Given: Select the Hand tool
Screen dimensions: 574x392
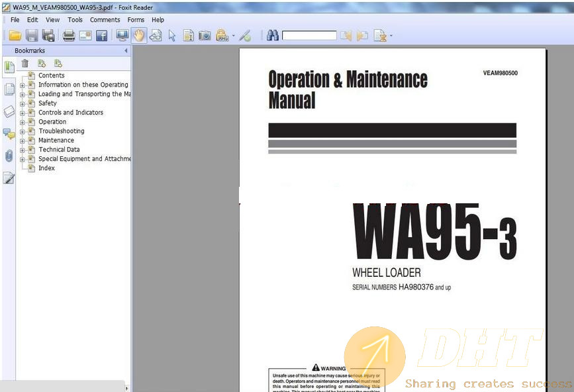Looking at the screenshot, I should point(139,36).
